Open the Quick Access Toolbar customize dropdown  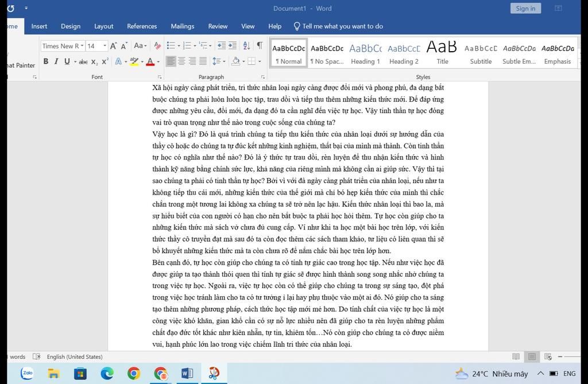[x=26, y=8]
